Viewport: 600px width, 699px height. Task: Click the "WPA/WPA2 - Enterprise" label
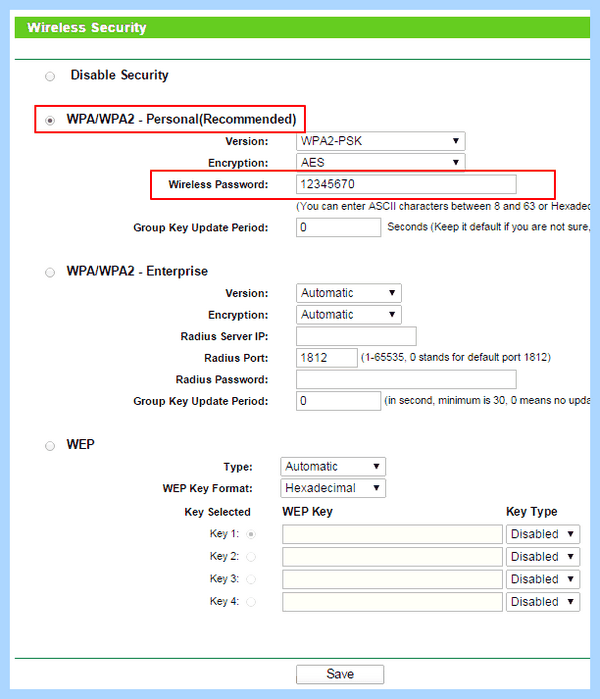point(137,271)
